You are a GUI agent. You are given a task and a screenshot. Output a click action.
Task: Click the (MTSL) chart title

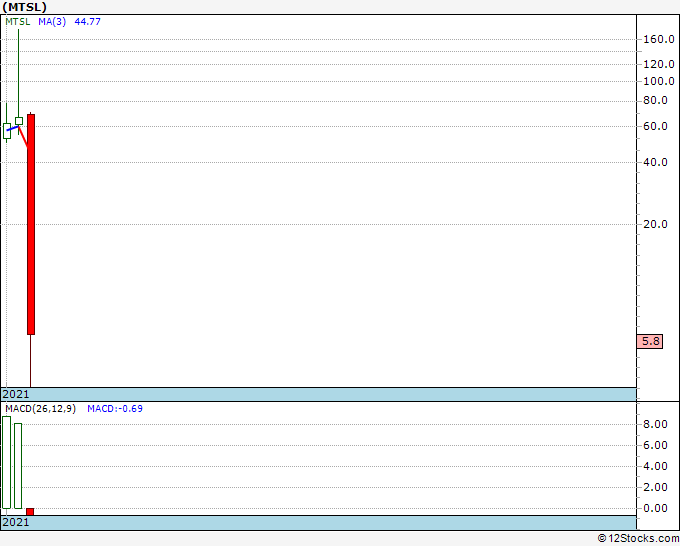pyautogui.click(x=24, y=7)
